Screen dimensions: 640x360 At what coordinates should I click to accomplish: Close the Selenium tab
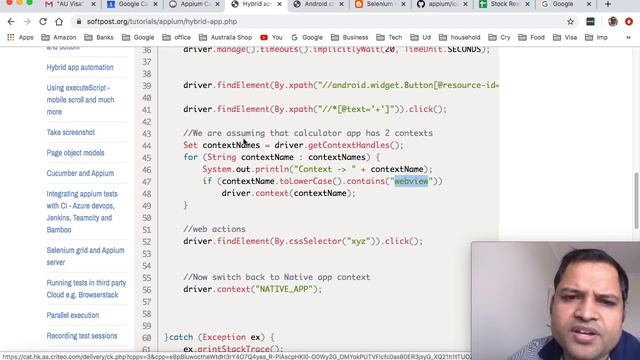(403, 4)
